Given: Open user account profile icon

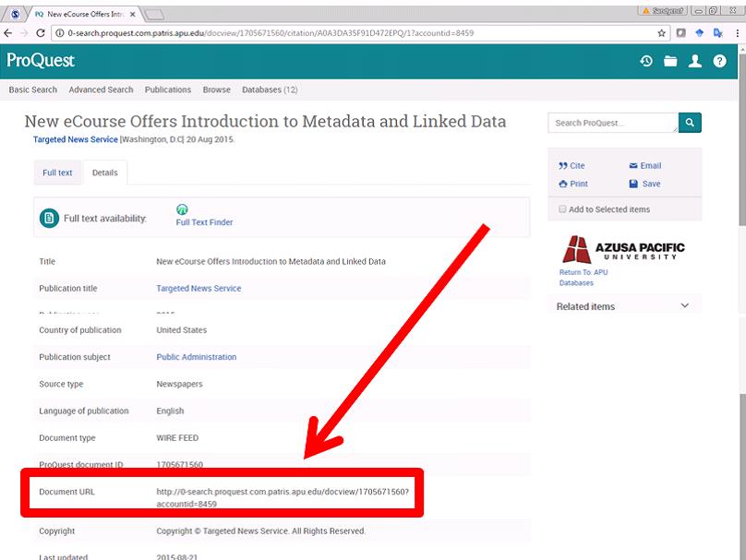Looking at the screenshot, I should 695,61.
